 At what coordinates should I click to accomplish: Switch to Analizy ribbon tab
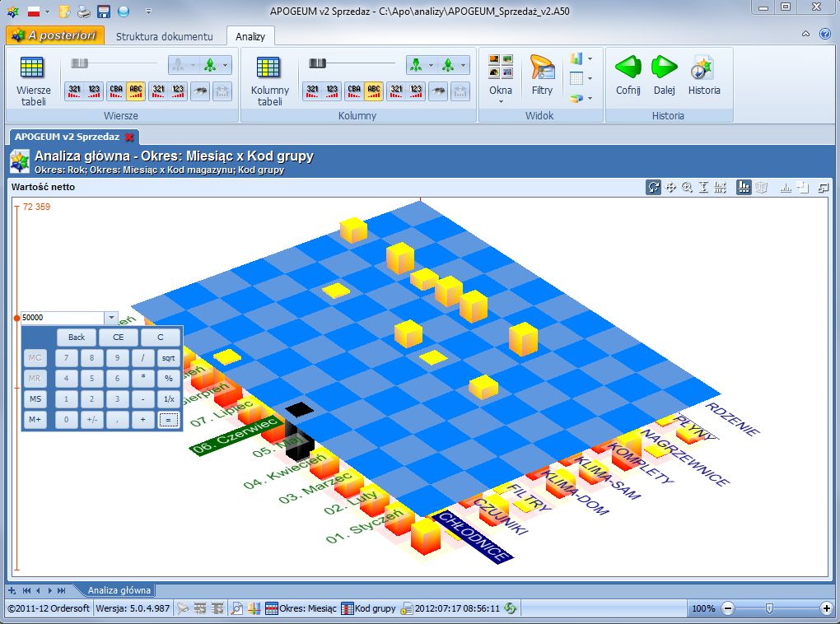click(x=250, y=36)
